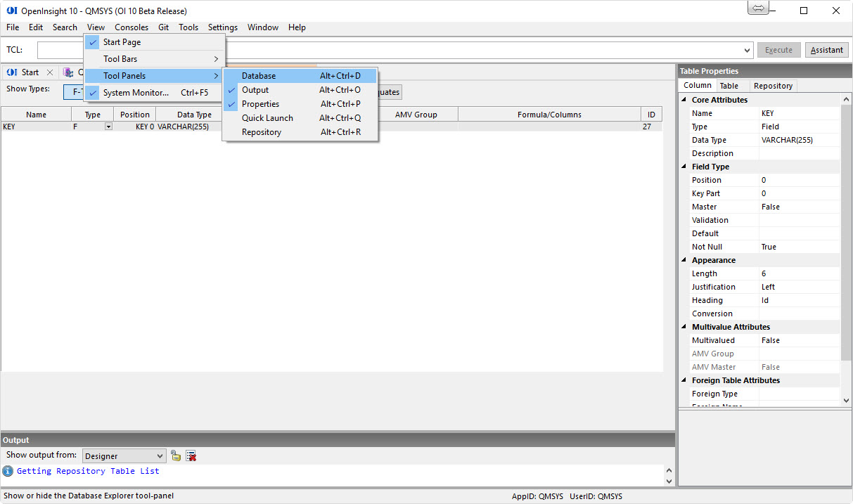853x504 pixels.
Task: Open the Consoles menu
Action: 132,27
